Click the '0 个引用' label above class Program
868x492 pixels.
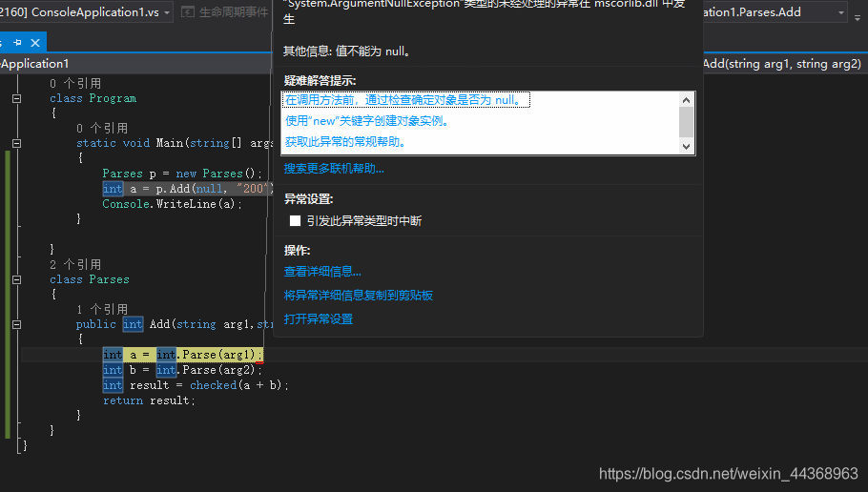[75, 84]
